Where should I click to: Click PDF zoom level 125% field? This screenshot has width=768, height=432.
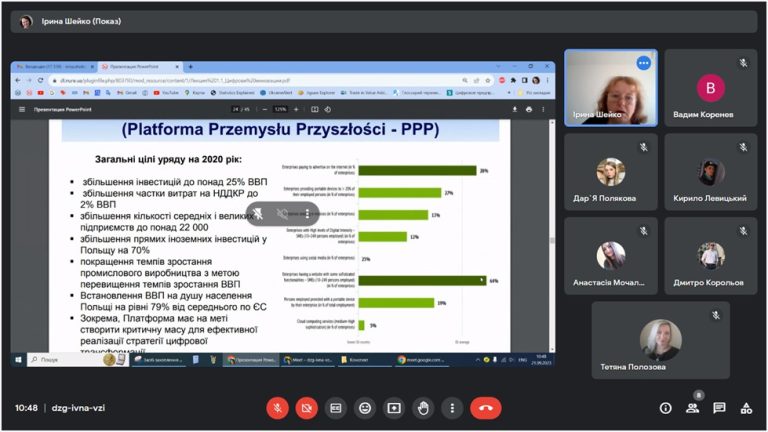pyautogui.click(x=280, y=109)
